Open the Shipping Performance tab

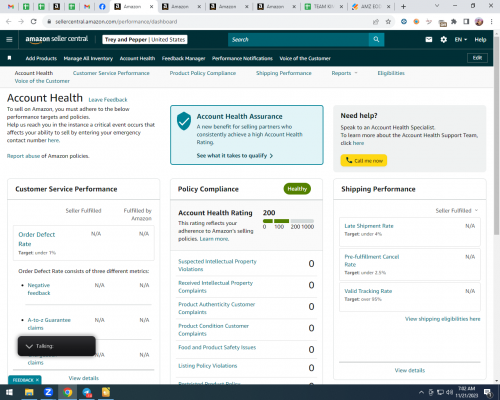click(284, 73)
